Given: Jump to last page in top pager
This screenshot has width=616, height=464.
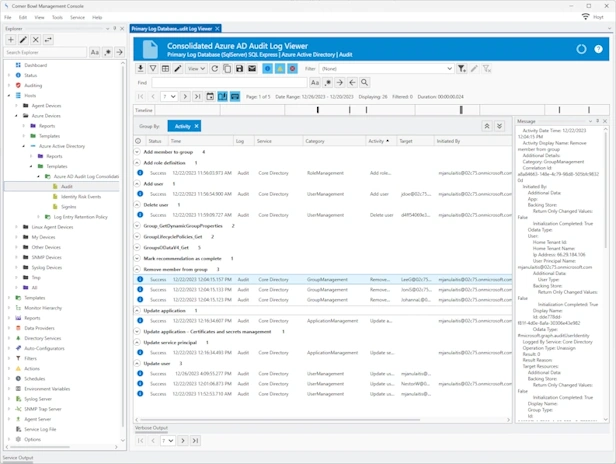Looking at the screenshot, I should tap(198, 96).
